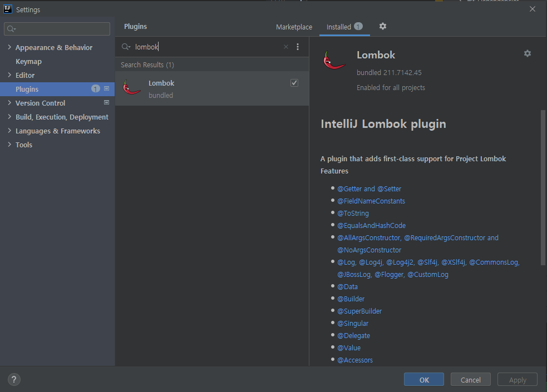Open the @EqualsAndHashCode link
Screen dimensions: 547x392
pos(372,225)
